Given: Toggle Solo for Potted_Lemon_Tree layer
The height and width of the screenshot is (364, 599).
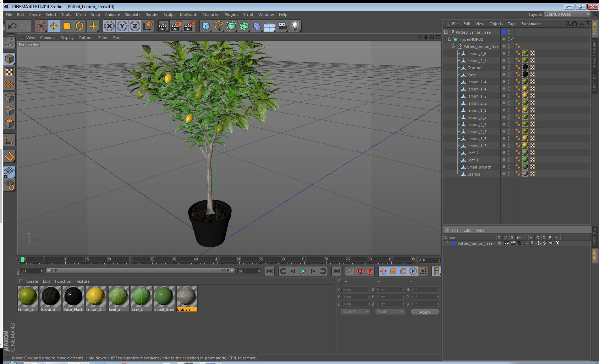Looking at the screenshot, I should pos(499,243).
